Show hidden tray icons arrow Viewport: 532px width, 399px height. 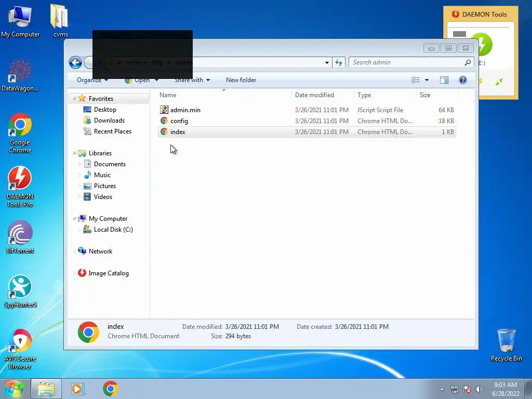442,389
